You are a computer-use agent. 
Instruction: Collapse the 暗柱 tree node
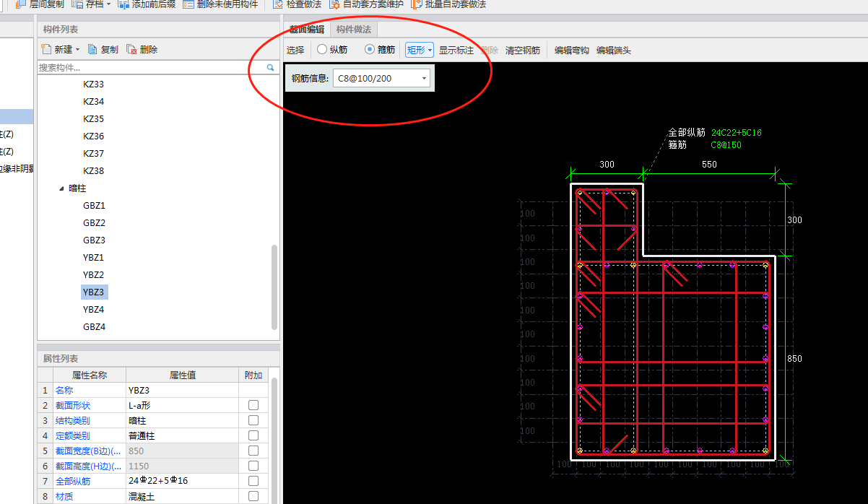tap(61, 188)
